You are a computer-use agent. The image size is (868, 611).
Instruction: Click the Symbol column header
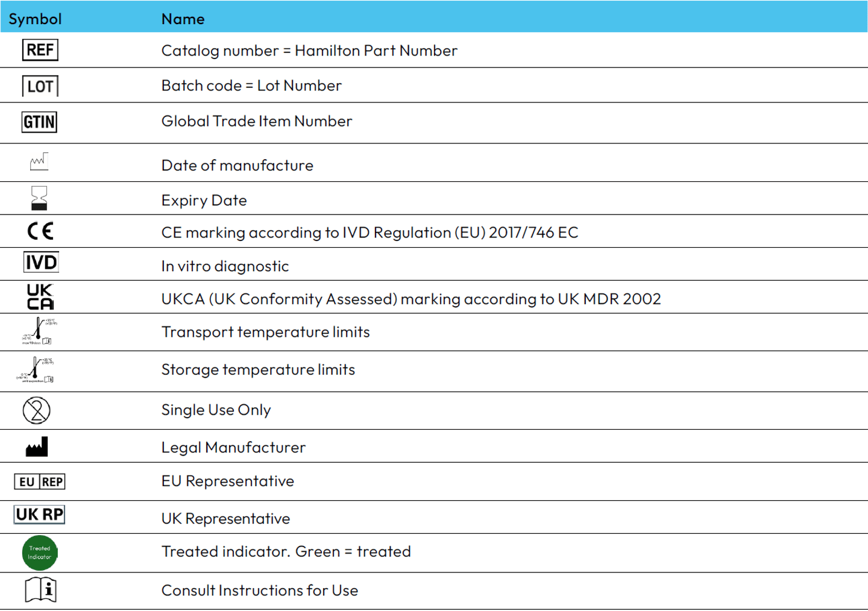35,19
